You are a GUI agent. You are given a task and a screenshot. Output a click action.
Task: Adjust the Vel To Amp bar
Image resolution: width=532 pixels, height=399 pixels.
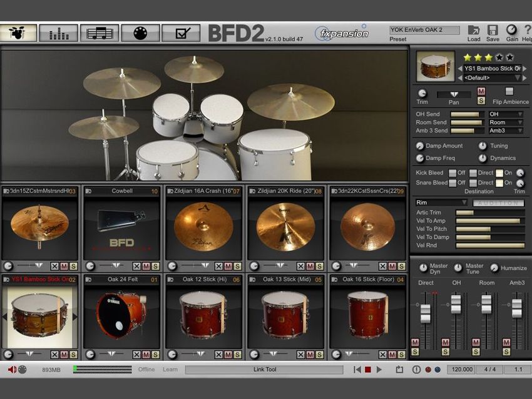tap(490, 221)
